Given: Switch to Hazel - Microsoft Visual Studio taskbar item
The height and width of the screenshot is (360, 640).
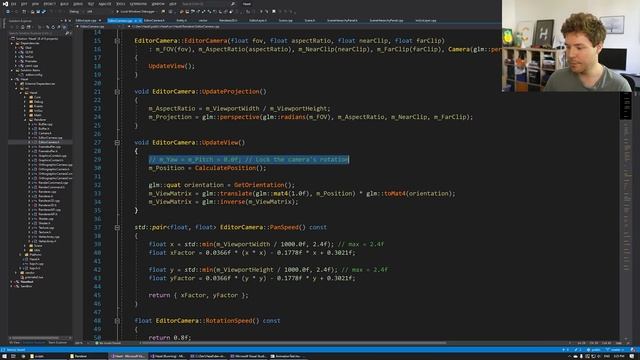Looking at the screenshot, I should [129, 356].
